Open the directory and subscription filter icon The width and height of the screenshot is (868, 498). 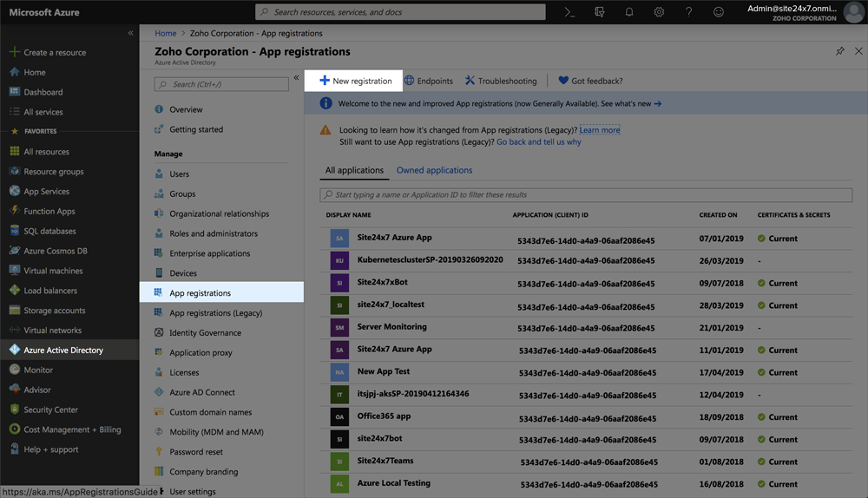tap(599, 11)
